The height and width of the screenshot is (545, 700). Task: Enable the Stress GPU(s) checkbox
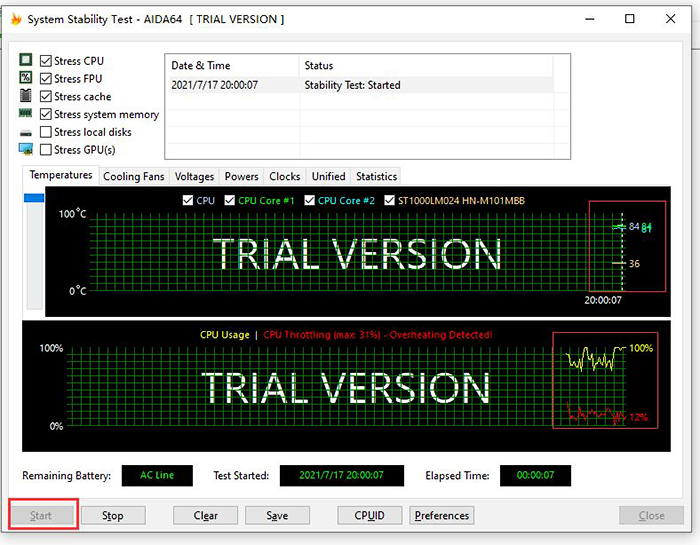click(x=46, y=150)
